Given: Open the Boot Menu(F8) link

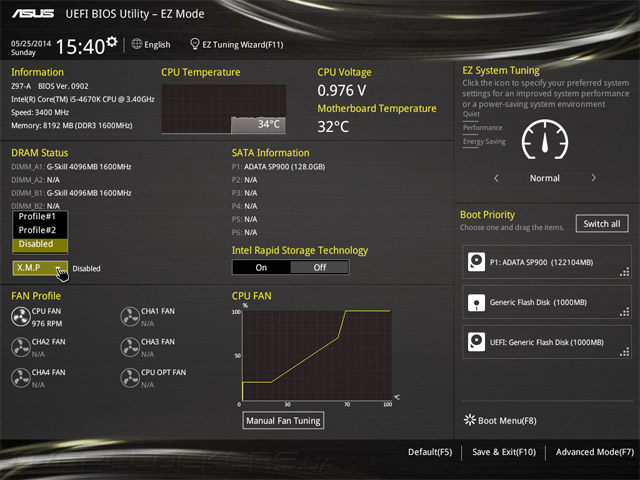Looking at the screenshot, I should tap(507, 420).
